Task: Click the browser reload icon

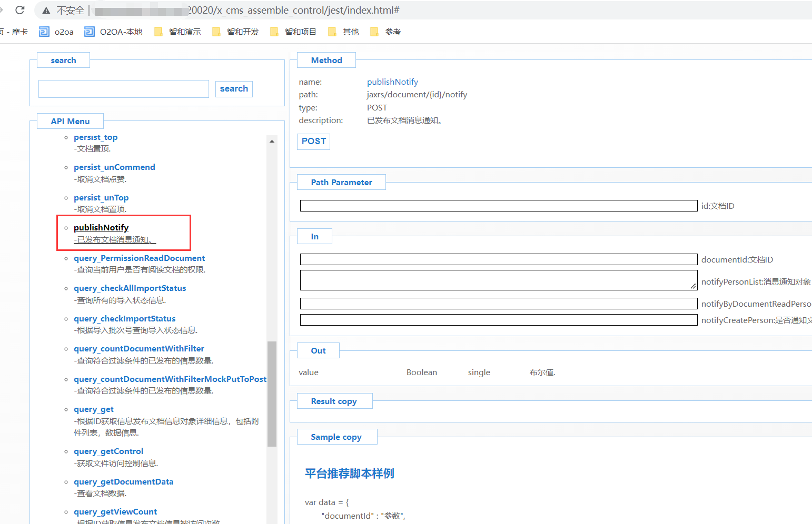Action: coord(20,10)
